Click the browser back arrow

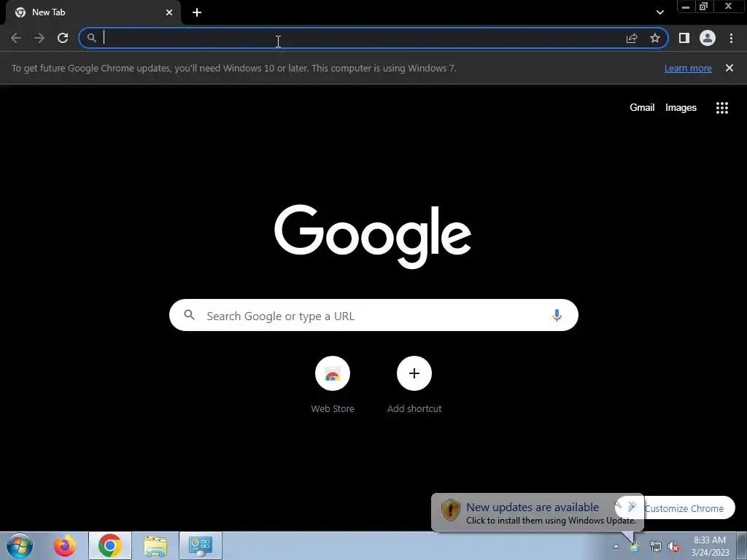(x=16, y=38)
